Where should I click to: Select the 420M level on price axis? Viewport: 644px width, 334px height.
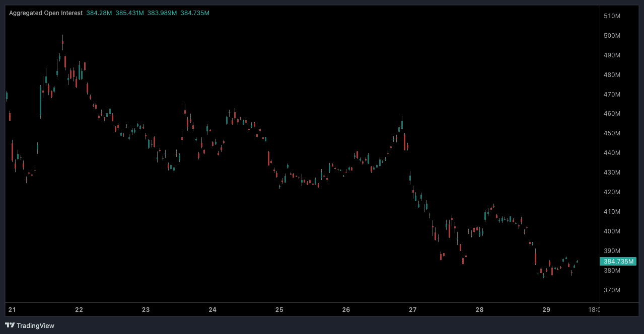tap(611, 192)
